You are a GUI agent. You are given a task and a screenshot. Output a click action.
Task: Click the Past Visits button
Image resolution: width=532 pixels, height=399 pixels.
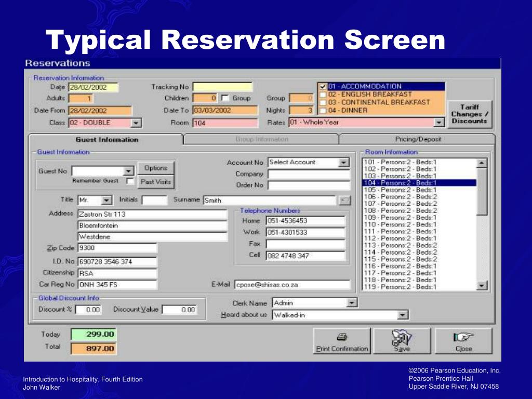coord(156,182)
